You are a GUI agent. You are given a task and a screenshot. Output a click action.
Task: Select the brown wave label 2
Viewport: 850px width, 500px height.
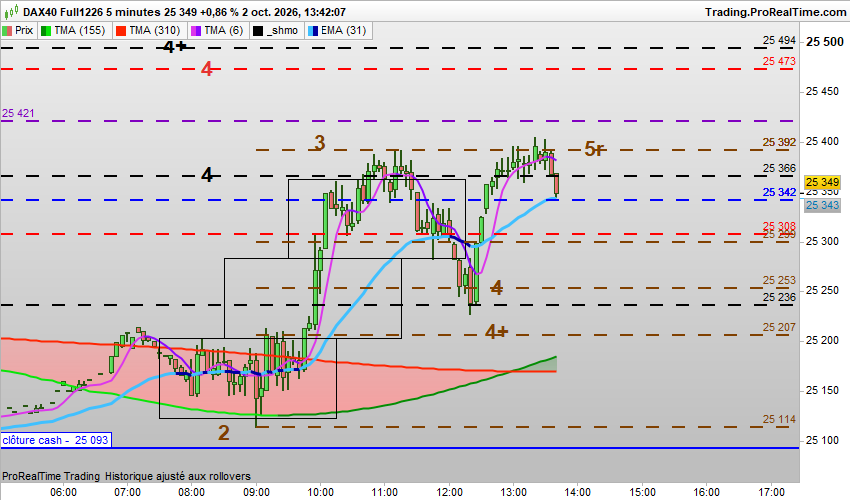[223, 433]
